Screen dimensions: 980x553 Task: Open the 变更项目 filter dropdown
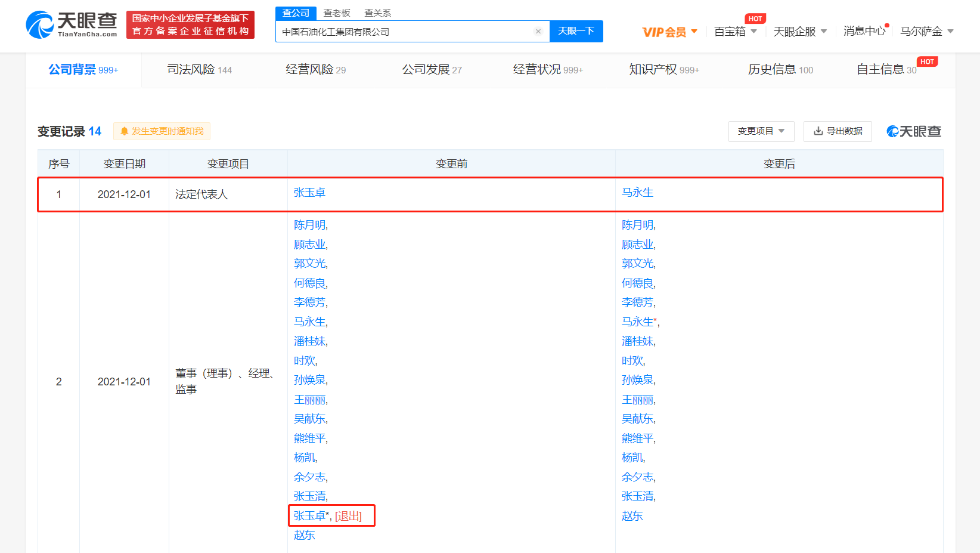[761, 131]
